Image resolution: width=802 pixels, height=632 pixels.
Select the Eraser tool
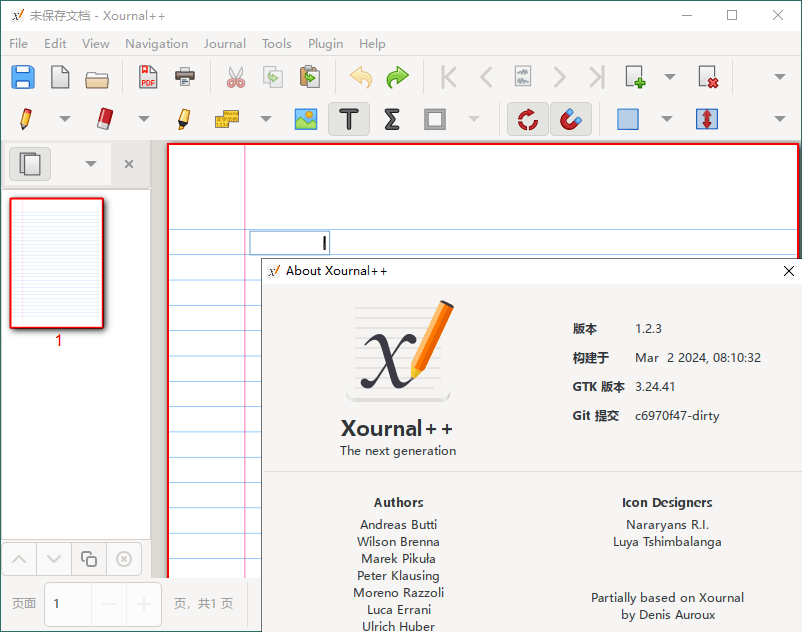coord(106,119)
